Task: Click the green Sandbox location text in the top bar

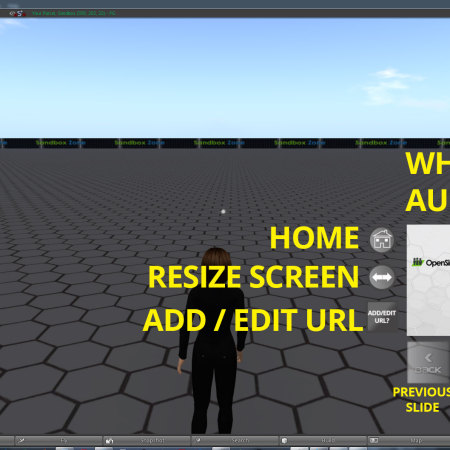Action: 74,13
